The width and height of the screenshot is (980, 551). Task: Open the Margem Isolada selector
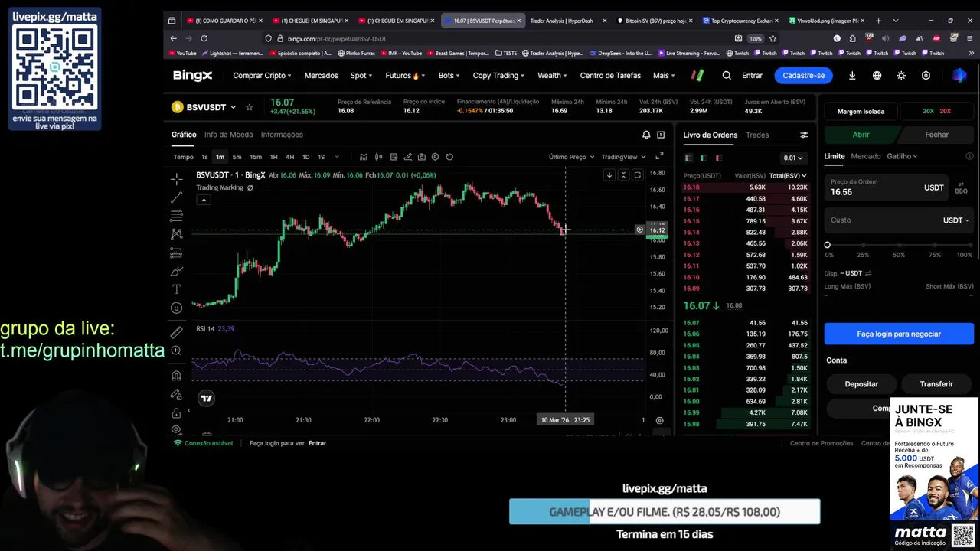(861, 112)
